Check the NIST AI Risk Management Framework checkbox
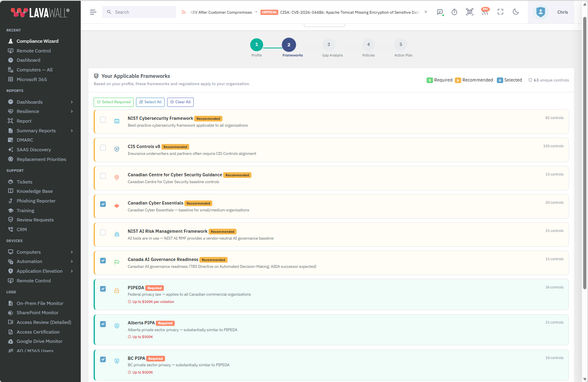This screenshot has width=588, height=382. [x=103, y=232]
